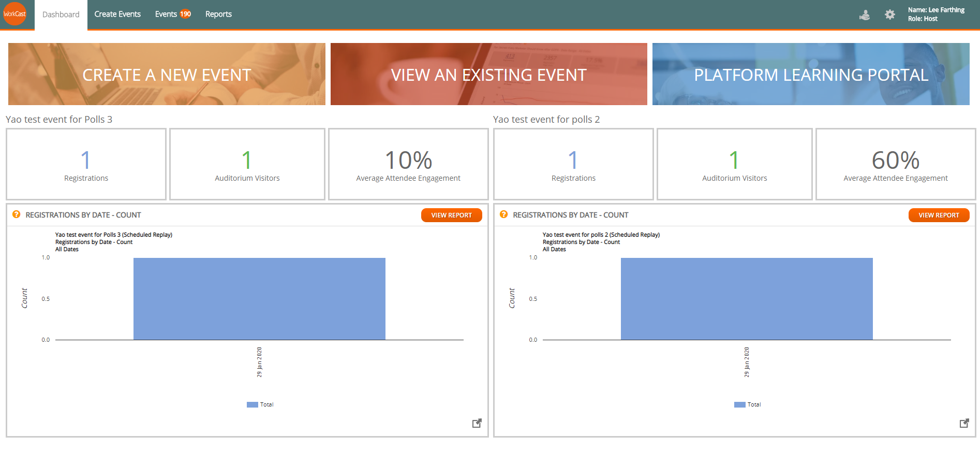This screenshot has width=980, height=464.
Task: Toggle Total legend swatch in polls 2 chart
Action: tap(740, 404)
